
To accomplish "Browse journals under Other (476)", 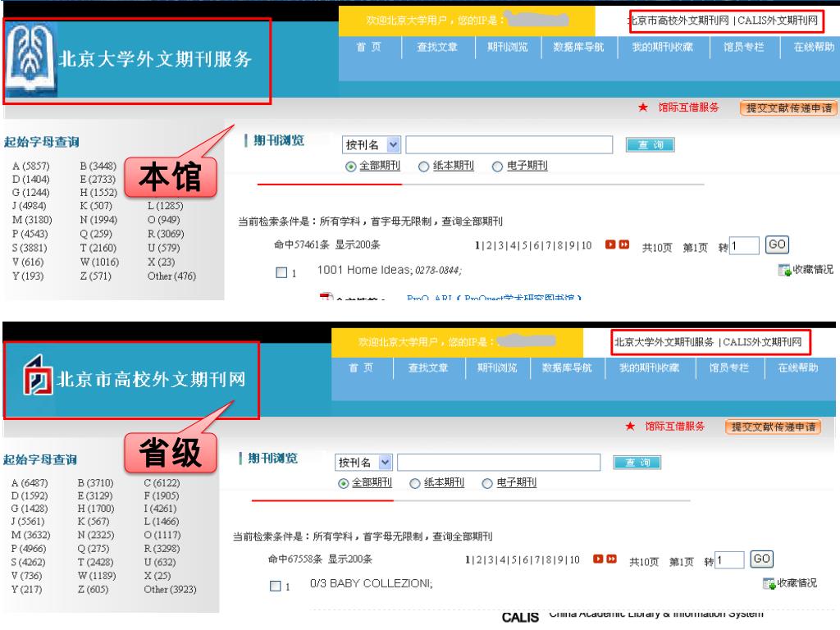I will 171,276.
